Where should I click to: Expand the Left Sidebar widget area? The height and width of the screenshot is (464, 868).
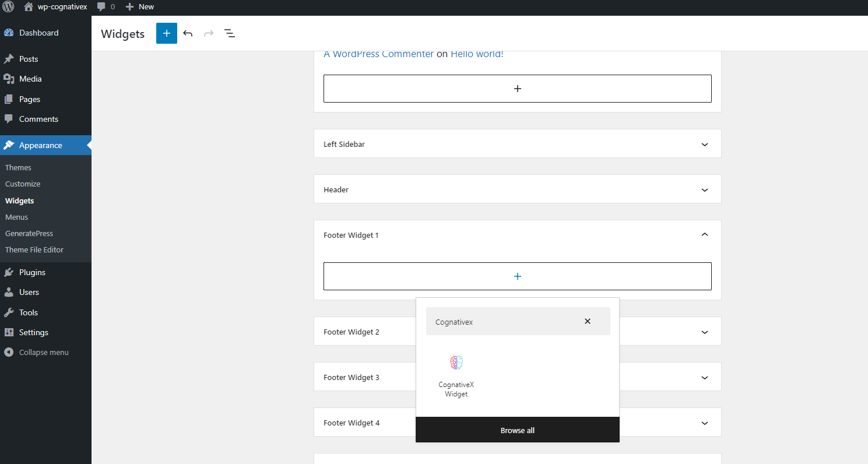pyautogui.click(x=518, y=144)
